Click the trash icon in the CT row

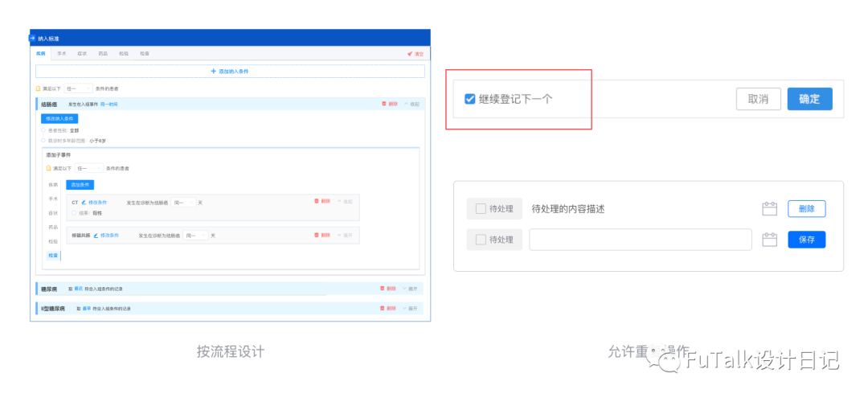point(317,201)
